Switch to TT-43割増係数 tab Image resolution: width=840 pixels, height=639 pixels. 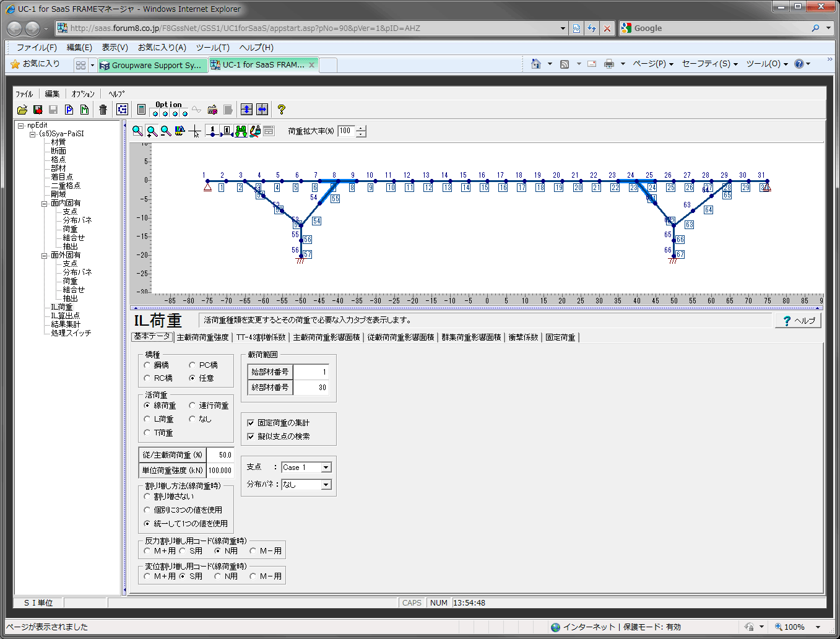coord(261,337)
